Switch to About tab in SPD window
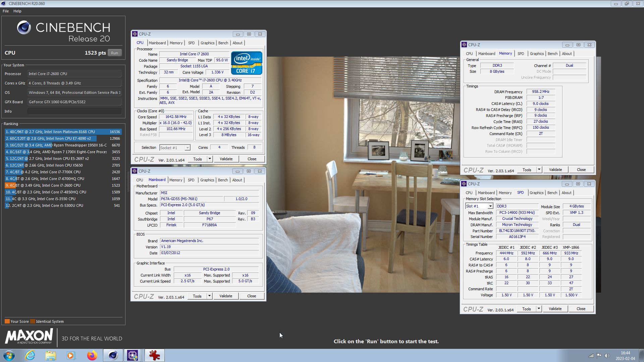 567,193
